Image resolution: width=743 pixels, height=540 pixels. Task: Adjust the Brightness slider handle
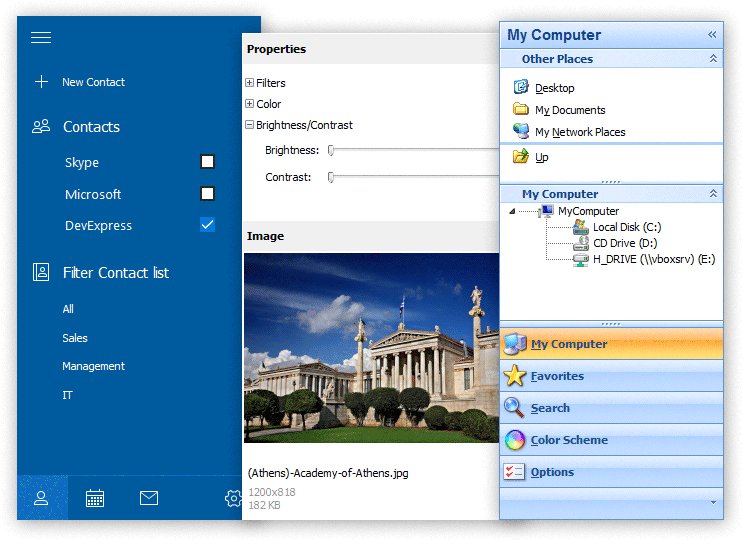(x=331, y=151)
